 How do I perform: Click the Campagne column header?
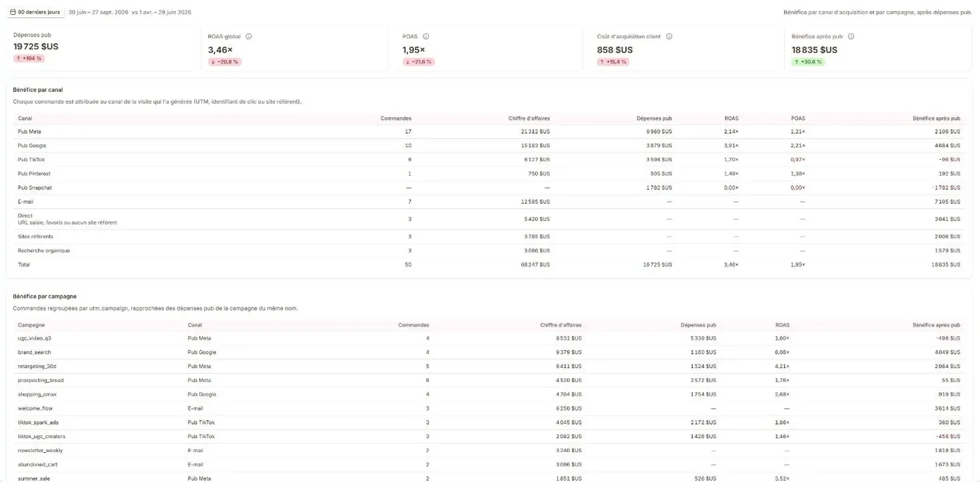31,325
